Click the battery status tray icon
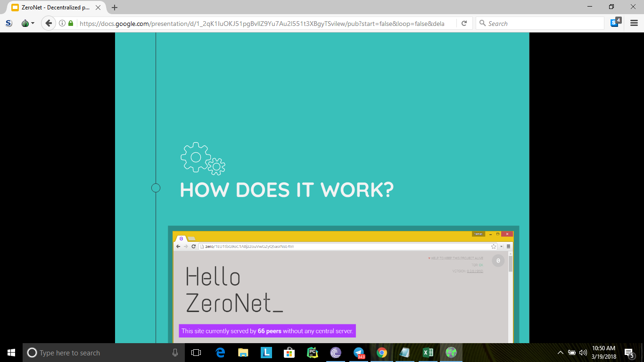644x362 pixels. tap(572, 353)
